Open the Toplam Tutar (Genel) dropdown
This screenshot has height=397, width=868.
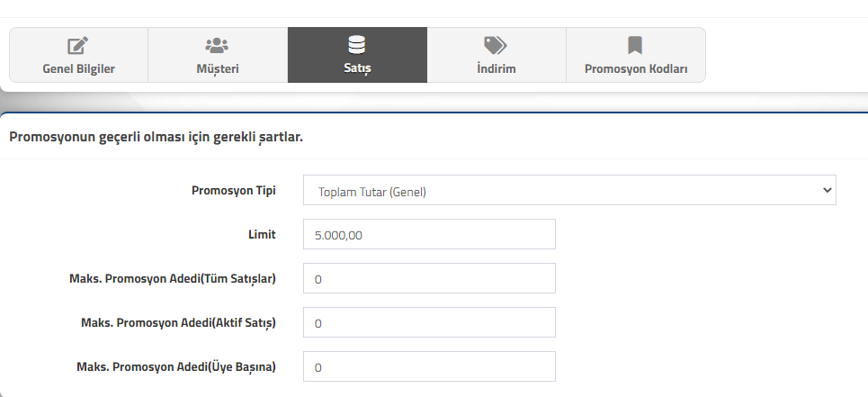[x=569, y=191]
